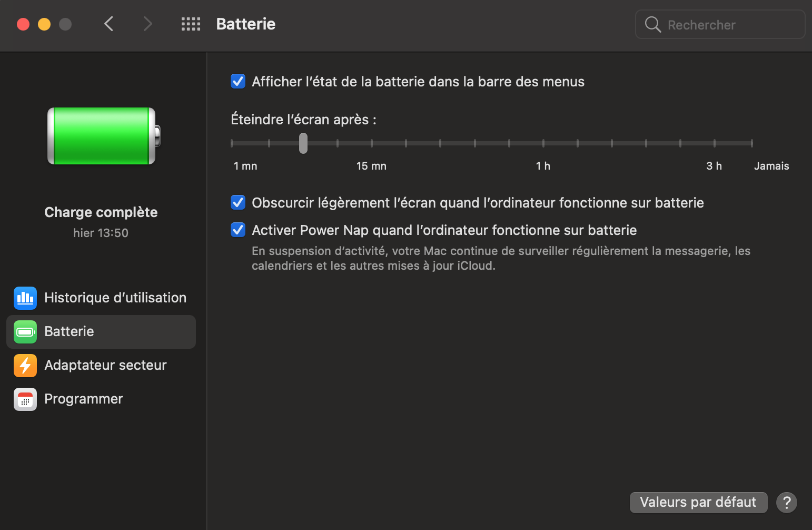Click the forward chevron arrow
Viewport: 812px width, 530px height.
click(x=147, y=24)
